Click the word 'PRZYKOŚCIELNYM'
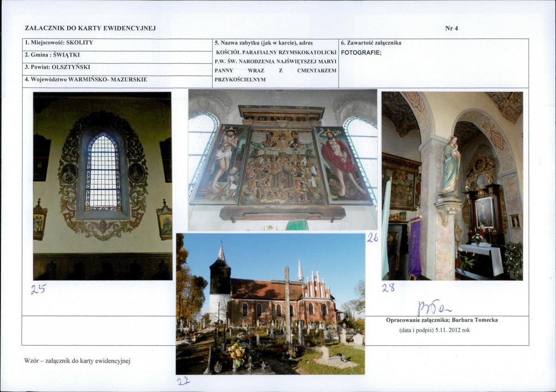 240,80
